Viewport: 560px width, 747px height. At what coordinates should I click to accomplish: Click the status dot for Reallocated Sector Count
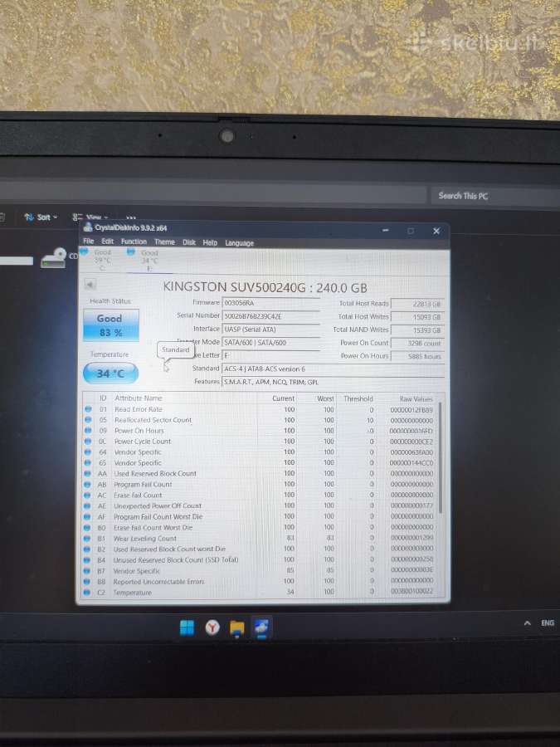88,420
